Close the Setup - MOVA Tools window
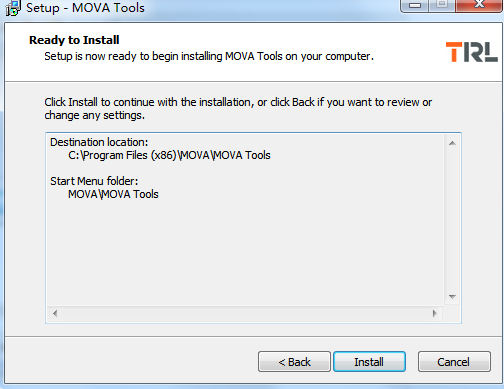The width and height of the screenshot is (504, 389). coord(479,5)
